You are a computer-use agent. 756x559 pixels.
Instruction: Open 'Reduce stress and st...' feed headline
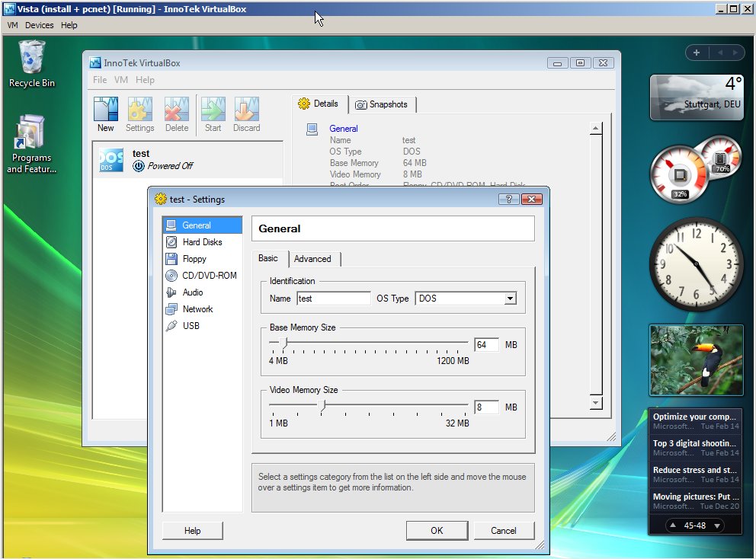(x=695, y=474)
